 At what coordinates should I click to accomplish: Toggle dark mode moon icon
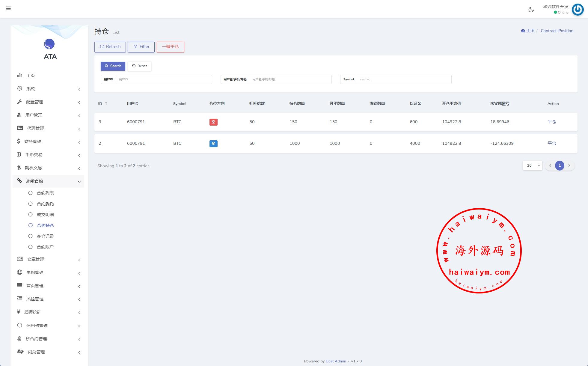(x=531, y=10)
